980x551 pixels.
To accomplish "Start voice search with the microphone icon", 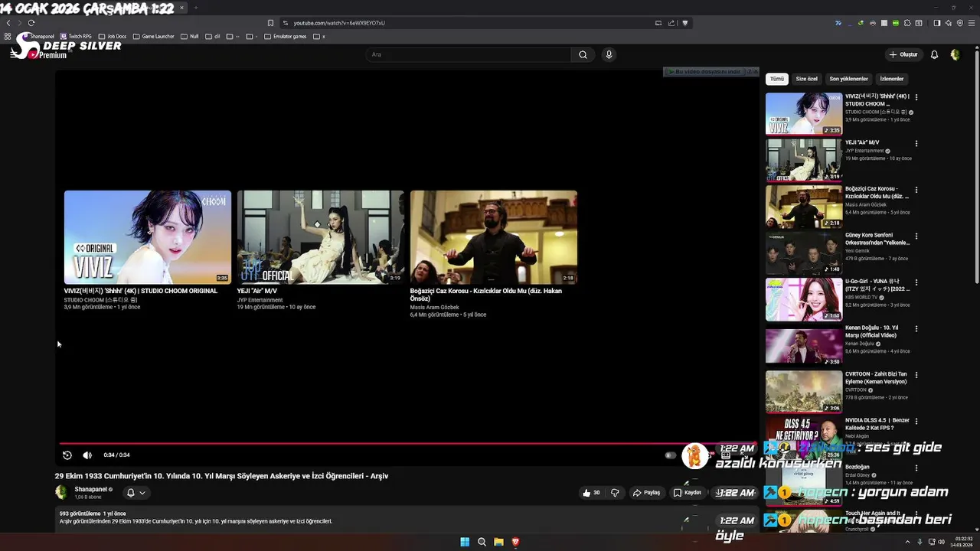I will 609,54.
